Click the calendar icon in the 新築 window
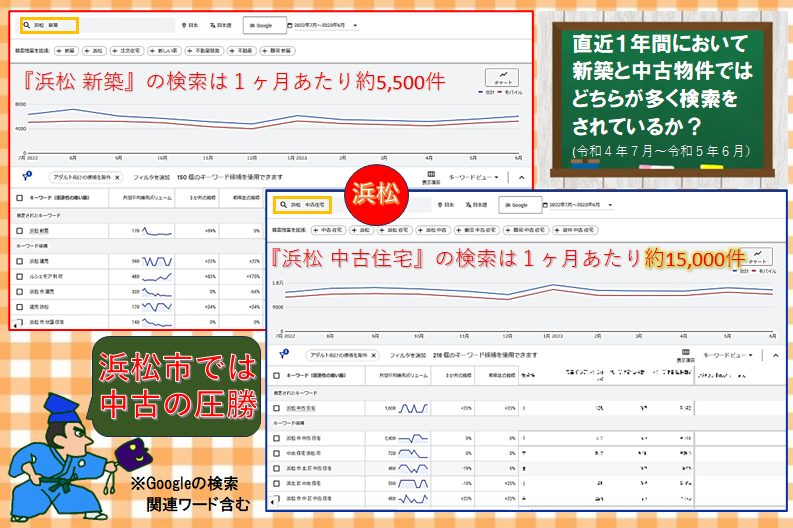This screenshot has height=528, width=793. point(290,25)
